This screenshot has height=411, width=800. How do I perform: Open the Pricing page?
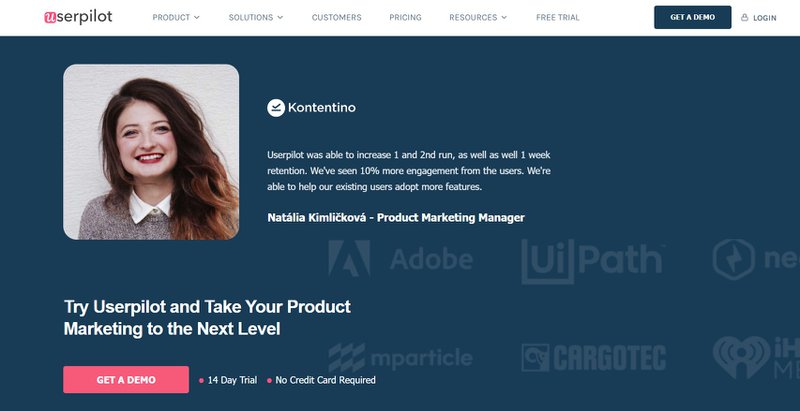(x=405, y=18)
